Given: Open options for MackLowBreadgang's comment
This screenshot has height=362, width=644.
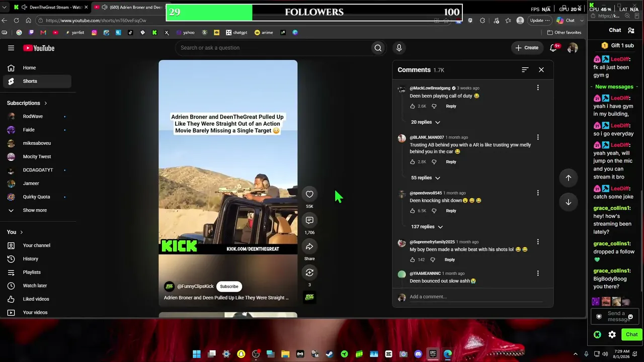Looking at the screenshot, I should (x=538, y=88).
